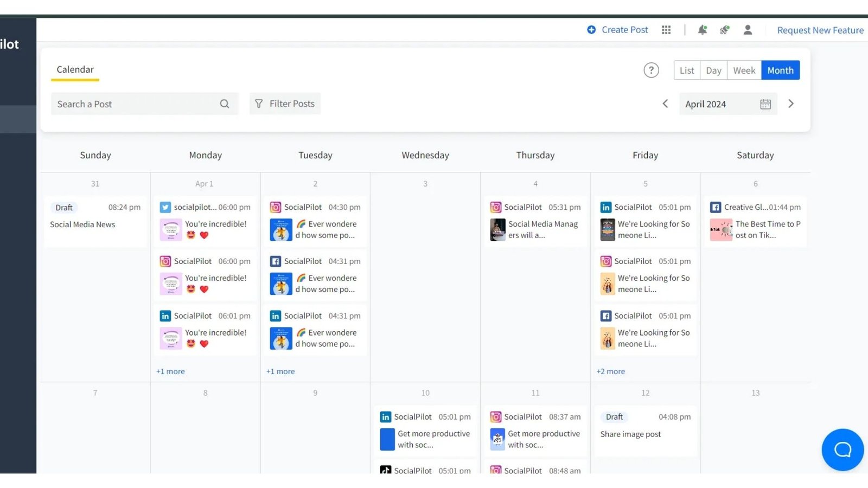Screen dimensions: 868x488
Task: Click the Filter Posts funnel icon
Action: [x=259, y=104]
